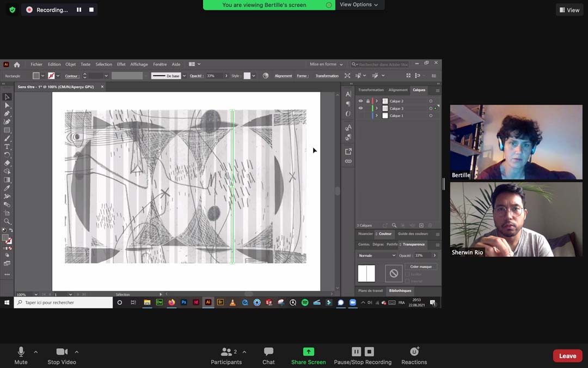
Task: Show the Calque 1 layer visibility
Action: tap(360, 116)
